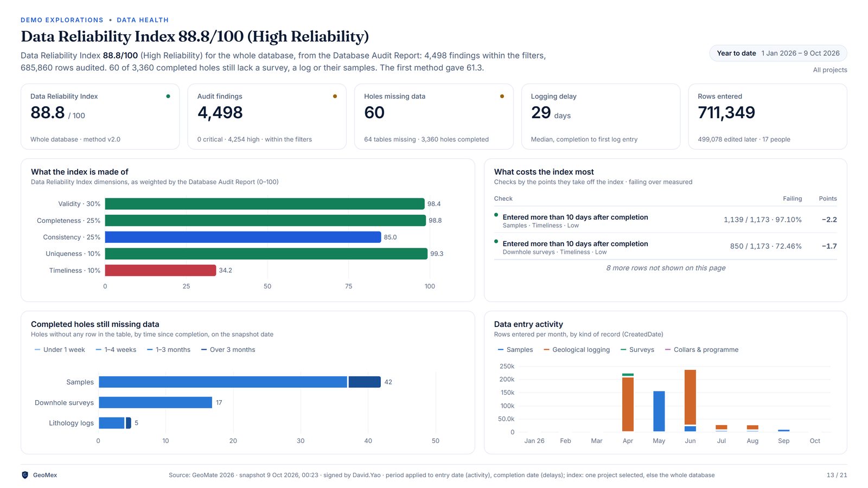Click the '8 more rows not shown on this page' note
The width and height of the screenshot is (868, 488).
coord(666,268)
